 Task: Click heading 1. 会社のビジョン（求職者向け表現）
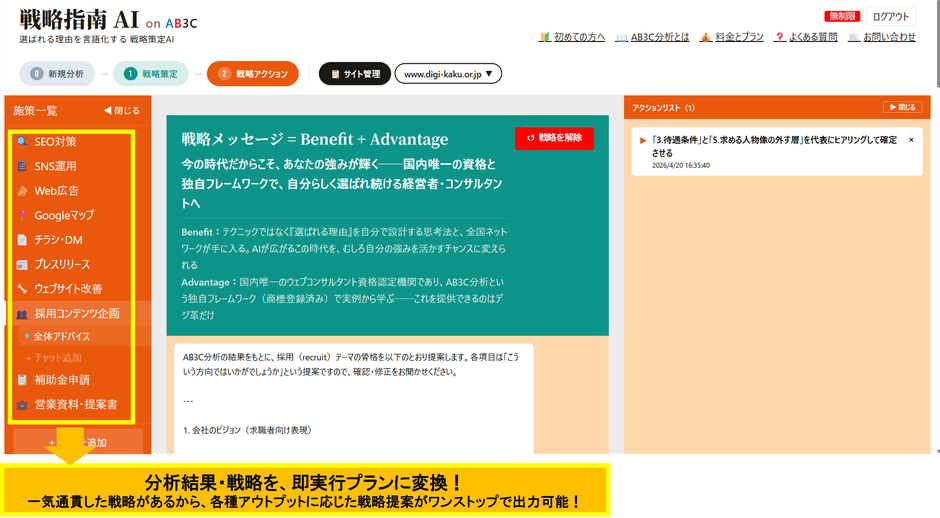(x=247, y=430)
